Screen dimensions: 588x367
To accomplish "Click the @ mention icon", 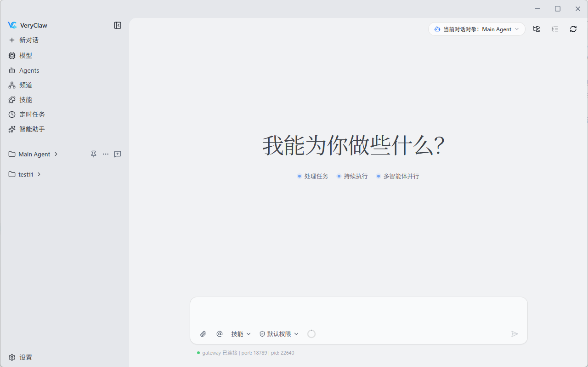I will click(x=220, y=334).
